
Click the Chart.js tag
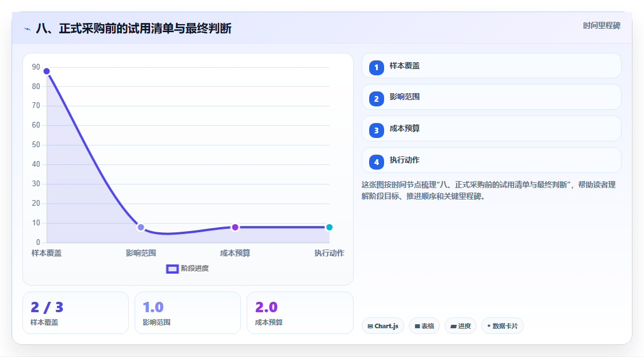tap(383, 326)
